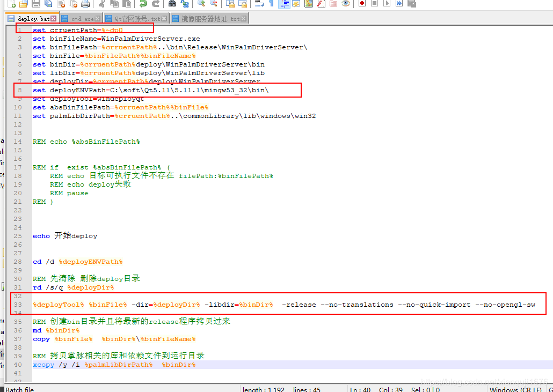Screen dimensions: 553x392
Task: Click 'set deployENVPath=C:\soft\Qt5.11' line text
Action: click(x=150, y=90)
